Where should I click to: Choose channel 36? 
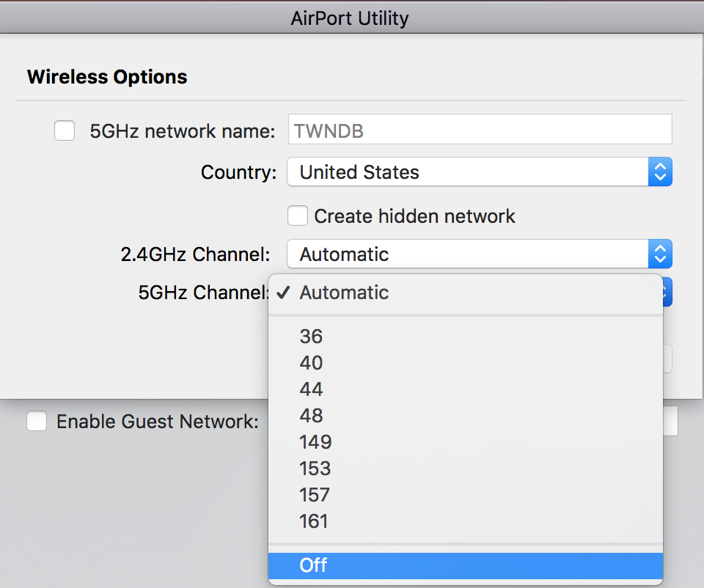click(466, 337)
